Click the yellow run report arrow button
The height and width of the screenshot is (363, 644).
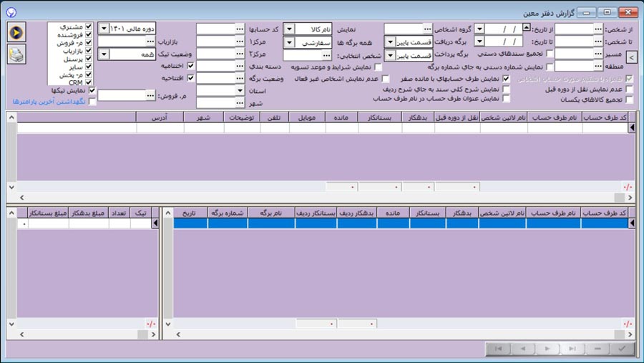pyautogui.click(x=16, y=32)
